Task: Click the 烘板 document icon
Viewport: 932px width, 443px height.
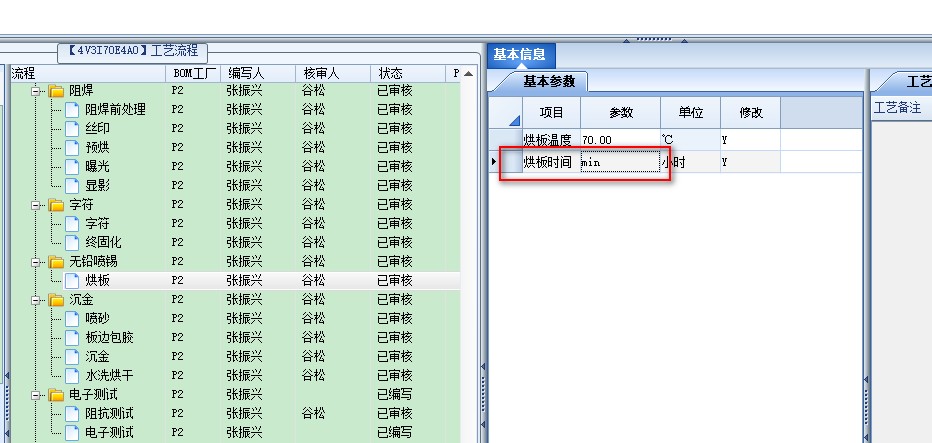Action: point(72,280)
